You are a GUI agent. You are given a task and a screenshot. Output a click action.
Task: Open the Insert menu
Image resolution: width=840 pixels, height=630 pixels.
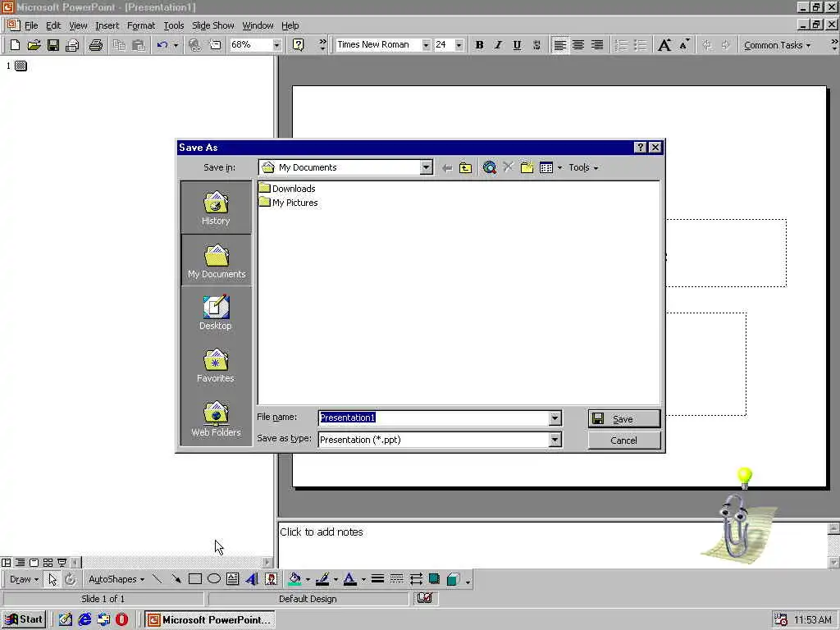point(107,25)
